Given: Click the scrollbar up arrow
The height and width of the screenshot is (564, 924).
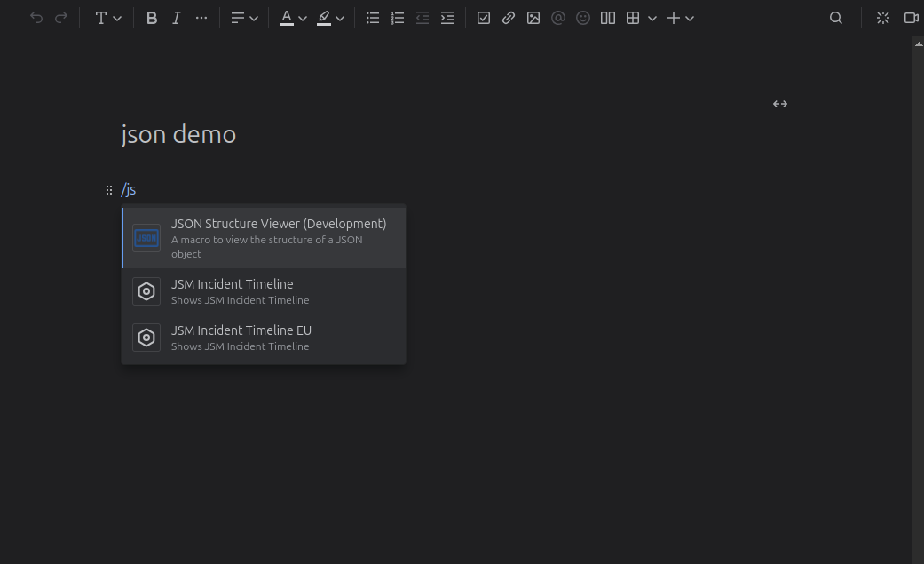Looking at the screenshot, I should pyautogui.click(x=918, y=44).
